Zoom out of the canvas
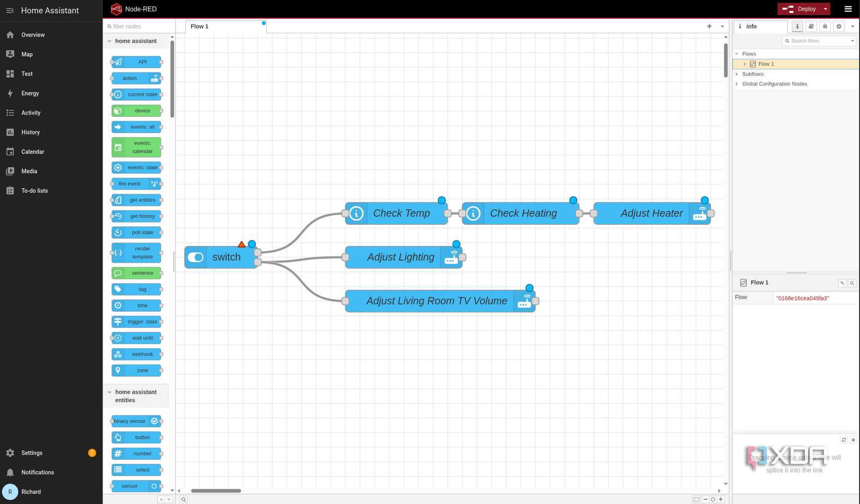 705,499
